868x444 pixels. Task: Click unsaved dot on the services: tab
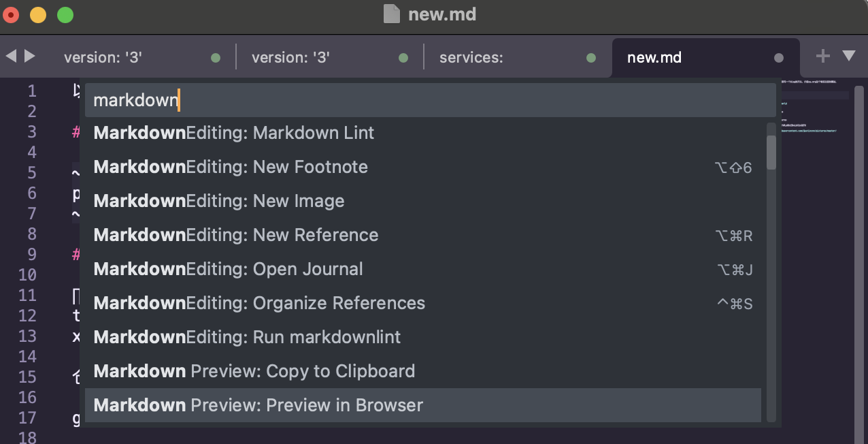(591, 58)
